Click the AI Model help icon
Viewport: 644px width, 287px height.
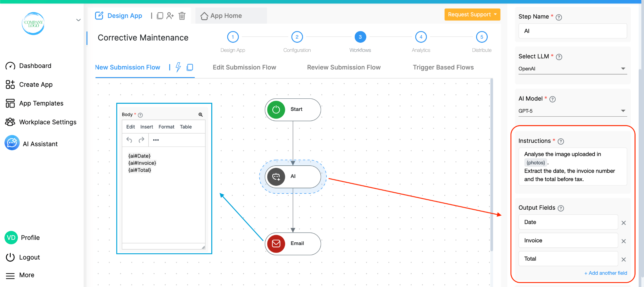click(x=552, y=99)
